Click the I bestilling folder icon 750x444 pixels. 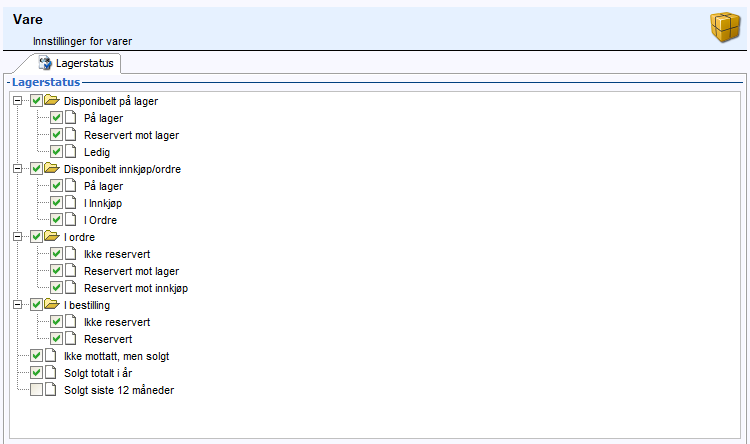(x=52, y=304)
